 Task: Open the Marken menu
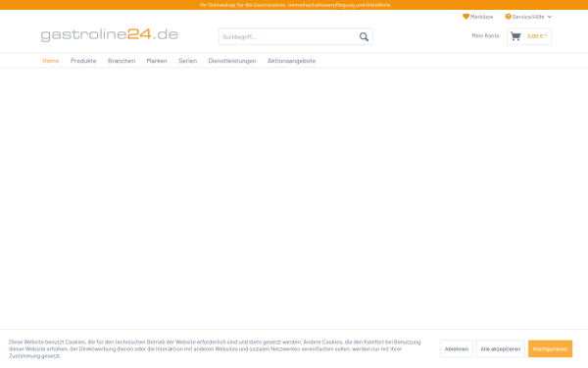[x=157, y=61]
